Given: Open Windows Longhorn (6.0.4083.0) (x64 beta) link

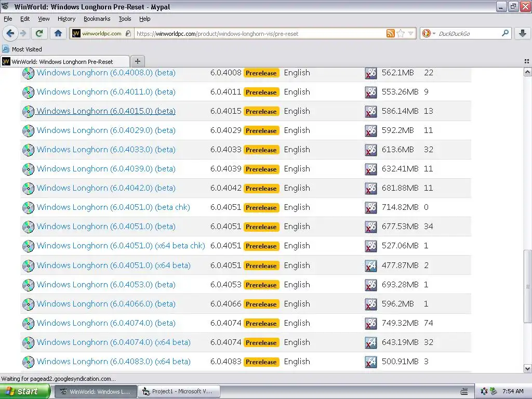Looking at the screenshot, I should click(113, 362).
